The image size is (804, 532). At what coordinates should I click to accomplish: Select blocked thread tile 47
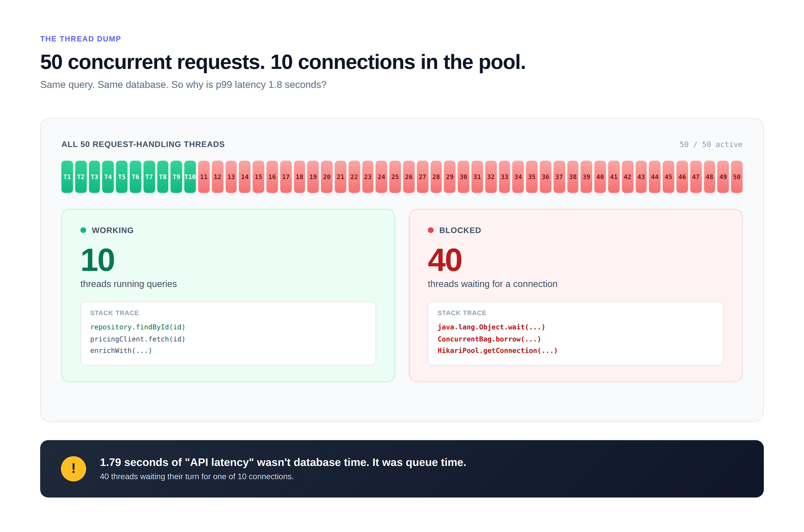[x=696, y=177]
